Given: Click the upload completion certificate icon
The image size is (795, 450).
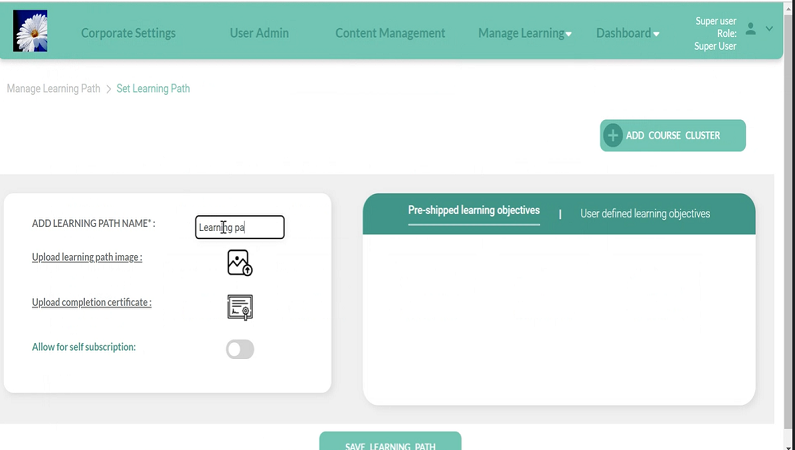Looking at the screenshot, I should [240, 307].
